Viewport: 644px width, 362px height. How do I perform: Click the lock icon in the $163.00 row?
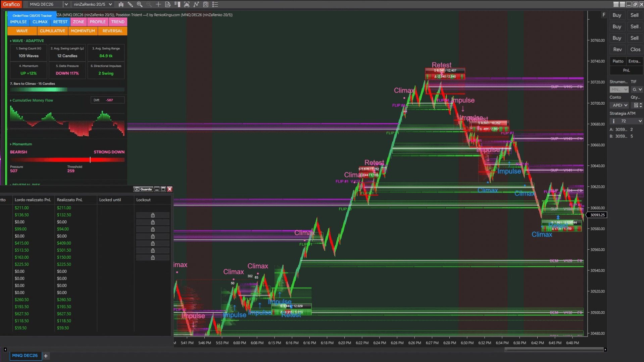[153, 257]
